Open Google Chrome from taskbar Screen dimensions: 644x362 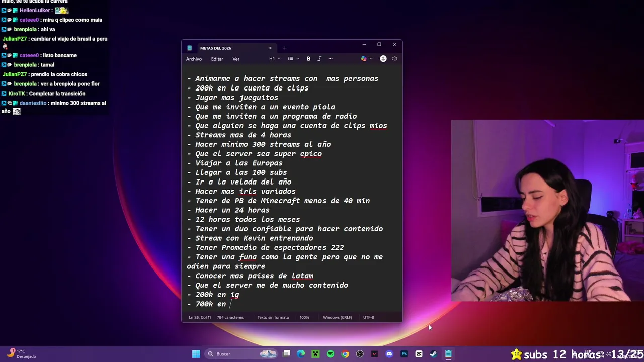point(345,354)
